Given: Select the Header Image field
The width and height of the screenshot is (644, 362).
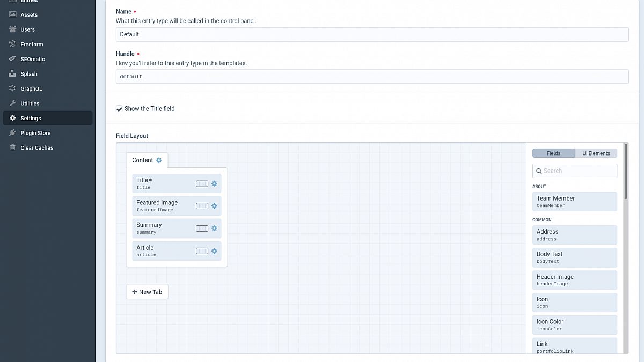Looking at the screenshot, I should click(x=575, y=280).
